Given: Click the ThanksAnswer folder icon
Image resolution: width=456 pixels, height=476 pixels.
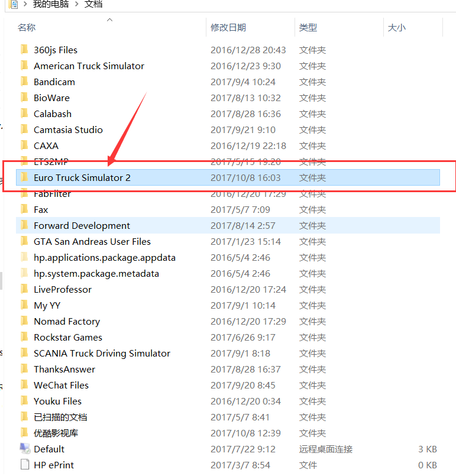Looking at the screenshot, I should click(x=24, y=369).
